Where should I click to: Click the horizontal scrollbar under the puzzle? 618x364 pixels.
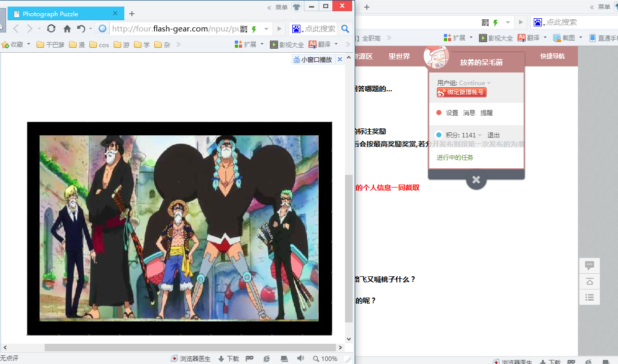click(190, 348)
